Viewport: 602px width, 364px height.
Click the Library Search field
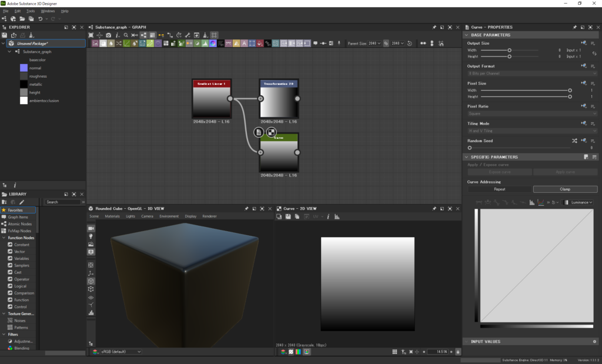pos(62,202)
